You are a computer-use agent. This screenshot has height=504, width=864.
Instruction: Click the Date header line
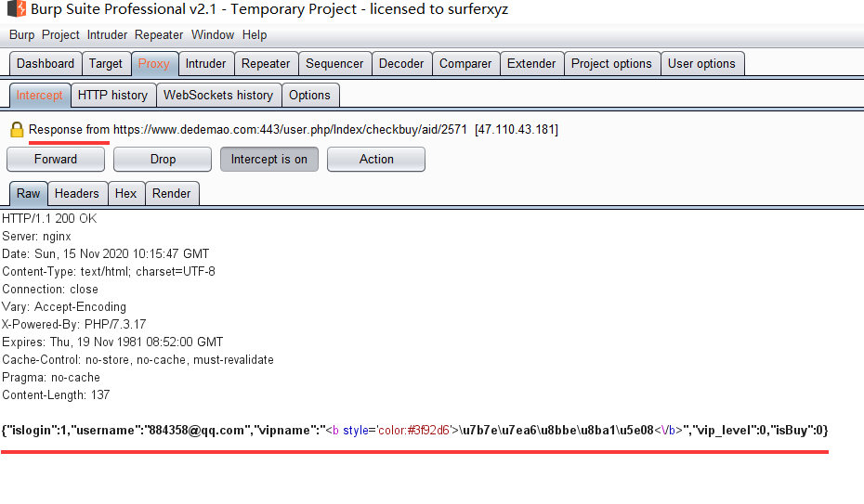tap(106, 254)
